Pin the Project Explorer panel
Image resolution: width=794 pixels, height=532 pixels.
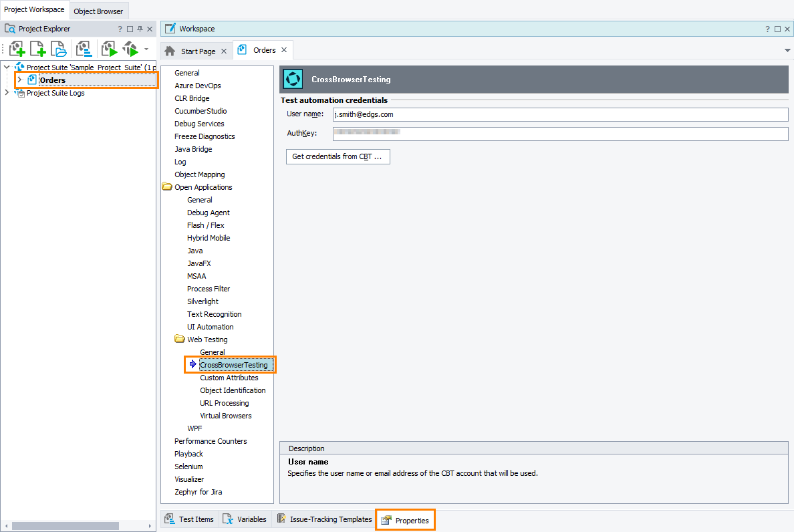coord(140,29)
